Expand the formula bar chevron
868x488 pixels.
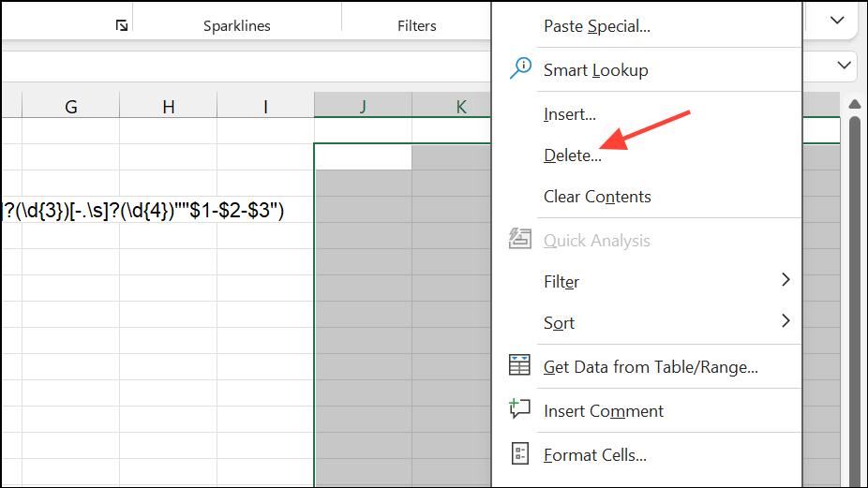(x=845, y=66)
